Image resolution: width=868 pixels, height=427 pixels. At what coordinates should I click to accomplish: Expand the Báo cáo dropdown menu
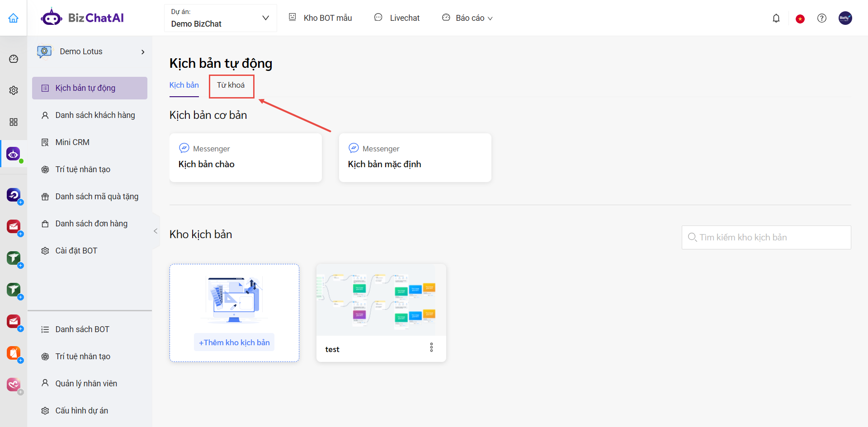click(467, 18)
